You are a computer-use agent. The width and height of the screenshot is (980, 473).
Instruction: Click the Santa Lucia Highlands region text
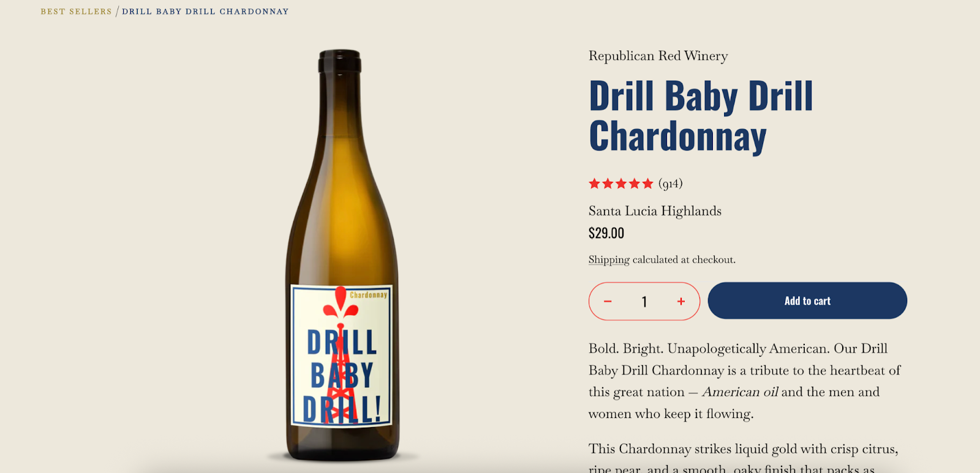655,211
